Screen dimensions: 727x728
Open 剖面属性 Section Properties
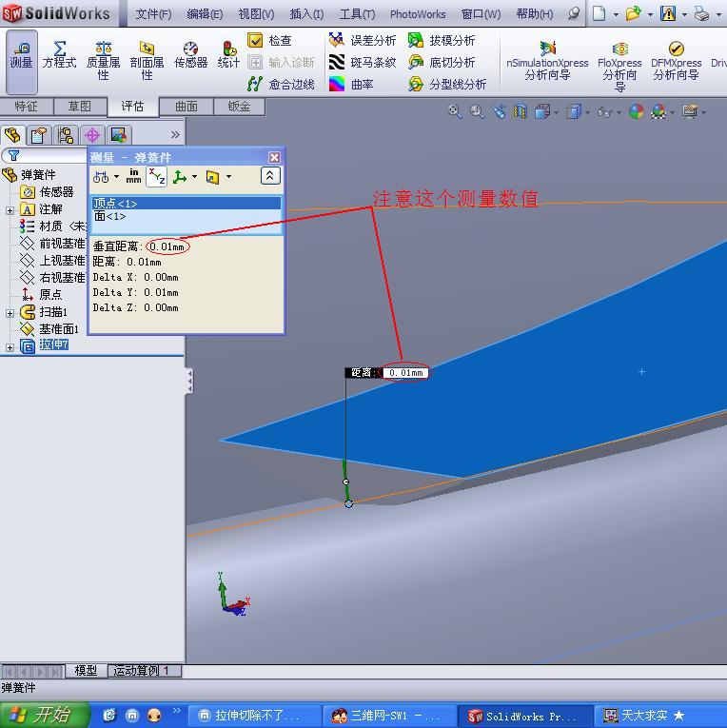[x=147, y=61]
